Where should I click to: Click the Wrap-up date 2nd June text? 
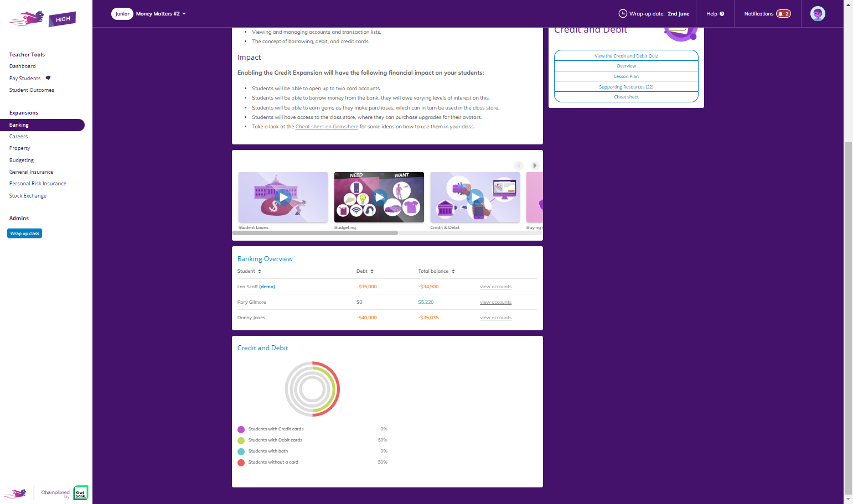pos(659,14)
